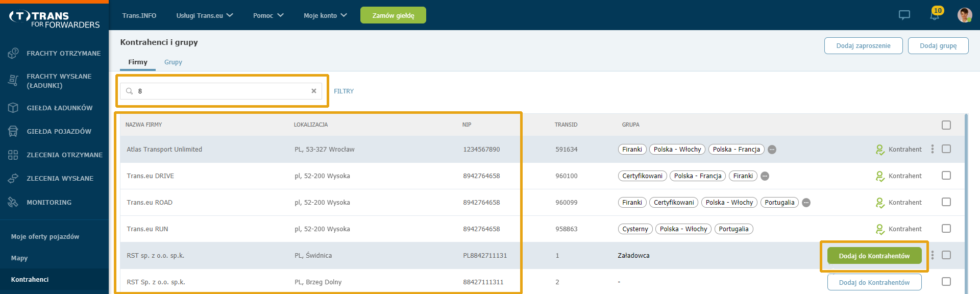The width and height of the screenshot is (980, 294).
Task: Check the box for RST Brzeg Dolny row
Action: click(x=946, y=282)
